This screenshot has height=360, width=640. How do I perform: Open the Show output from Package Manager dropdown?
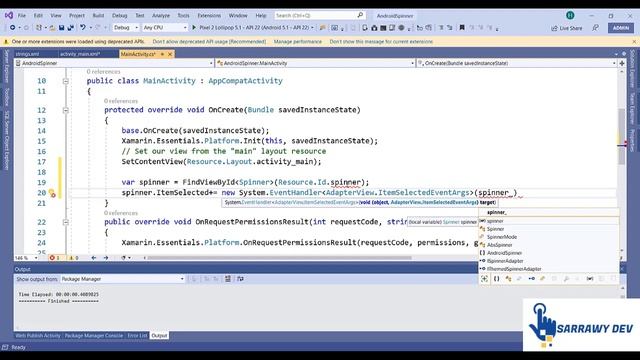click(x=122, y=279)
